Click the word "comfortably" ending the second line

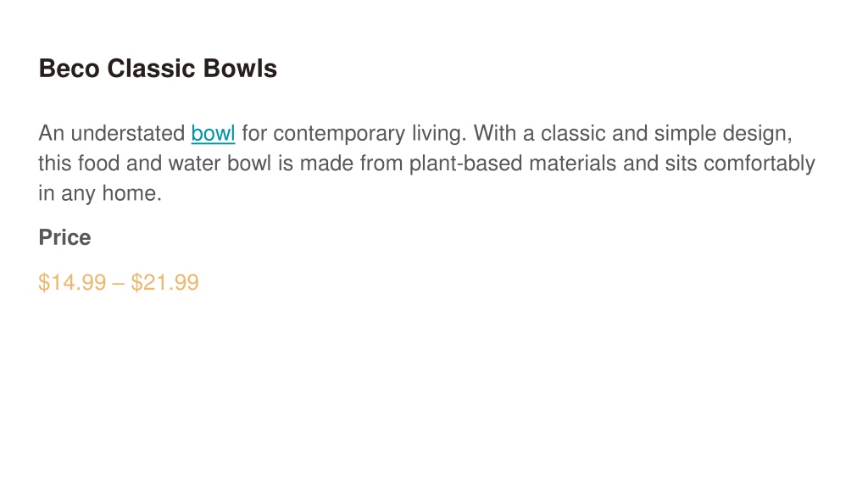click(759, 164)
